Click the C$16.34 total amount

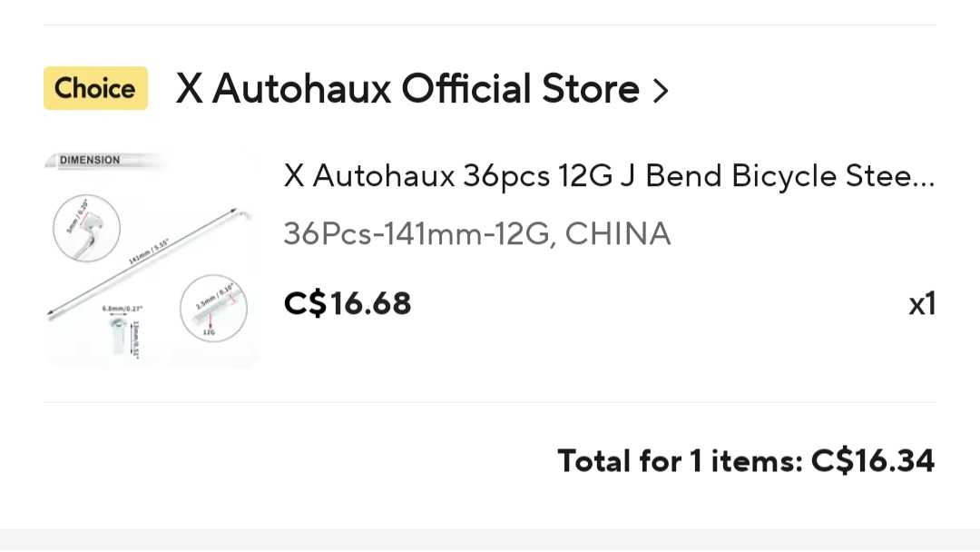(x=873, y=461)
